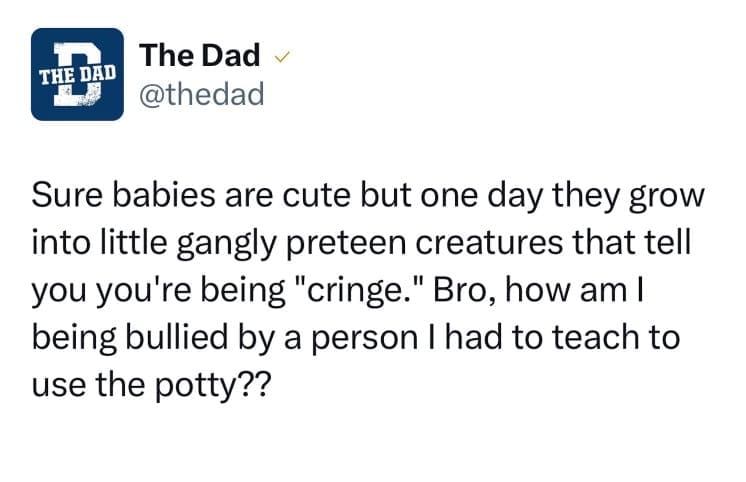Click the word "potty??" ending the tweet

[x=222, y=386]
